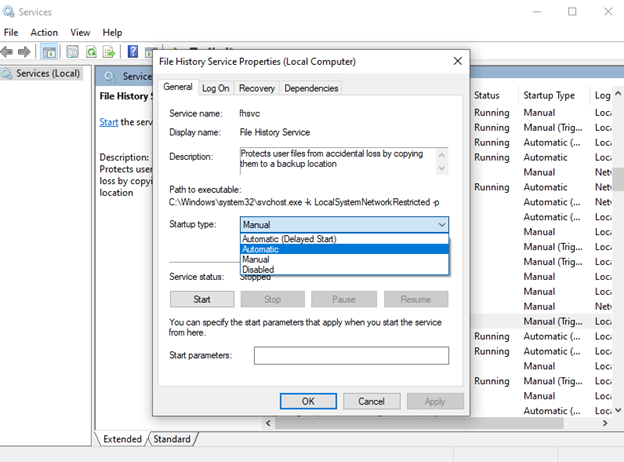The width and height of the screenshot is (624, 462).
Task: Select the General tab
Action: (x=178, y=87)
